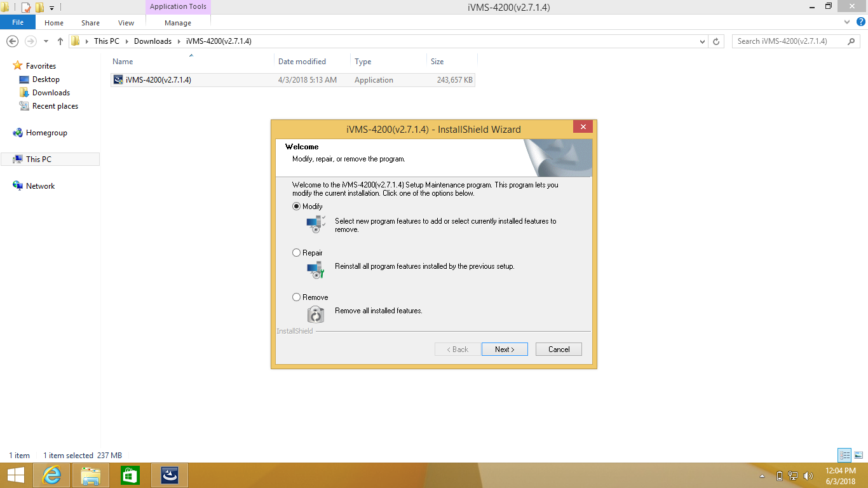Switch to Large icons view layout
The height and width of the screenshot is (488, 868).
858,455
